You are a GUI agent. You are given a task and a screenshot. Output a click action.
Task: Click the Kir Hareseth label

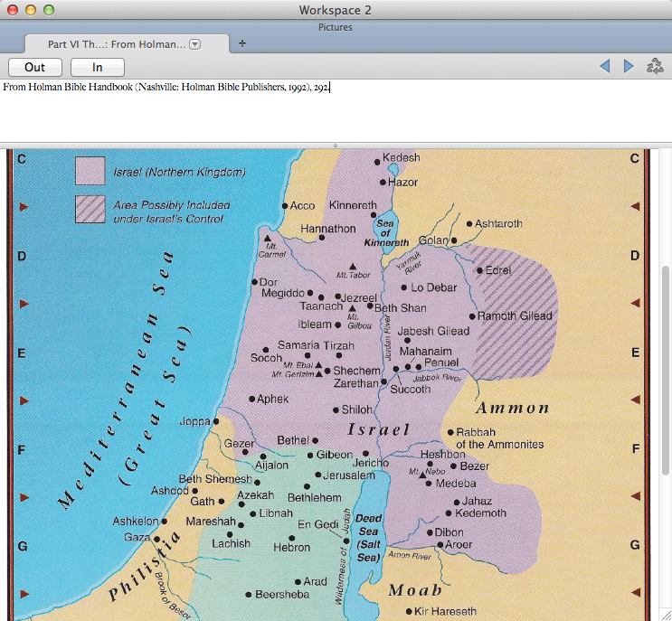pyautogui.click(x=445, y=611)
